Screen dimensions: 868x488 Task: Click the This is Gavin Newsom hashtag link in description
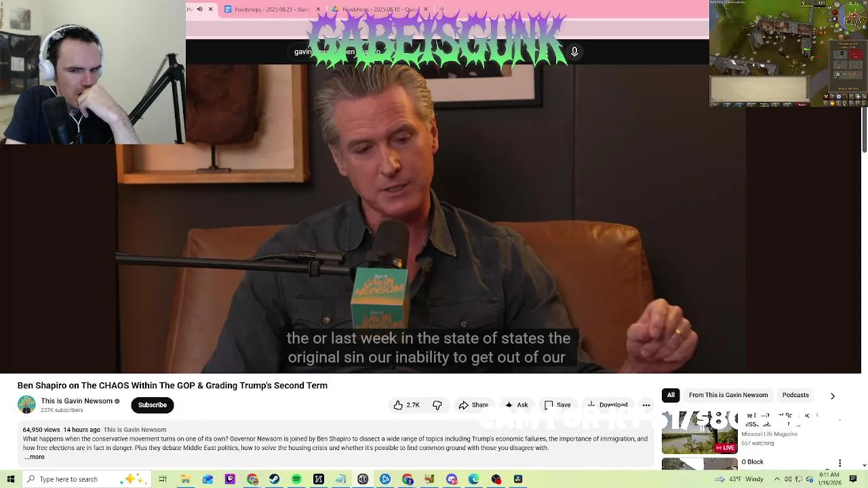click(x=134, y=430)
